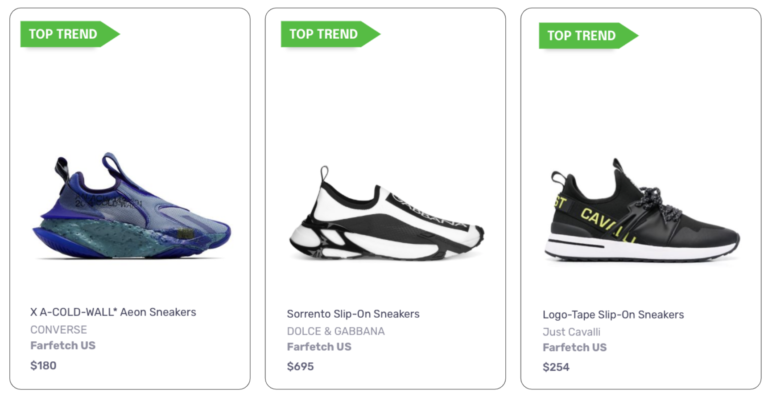The height and width of the screenshot is (401, 768).
Task: View the black Just Cavalli sneaker photo
Action: (x=642, y=212)
